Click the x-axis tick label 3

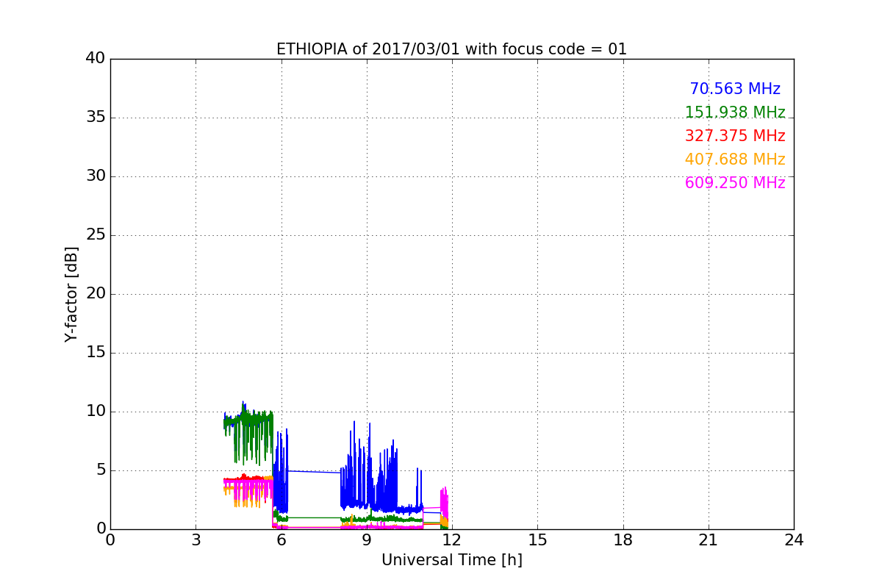pyautogui.click(x=196, y=539)
